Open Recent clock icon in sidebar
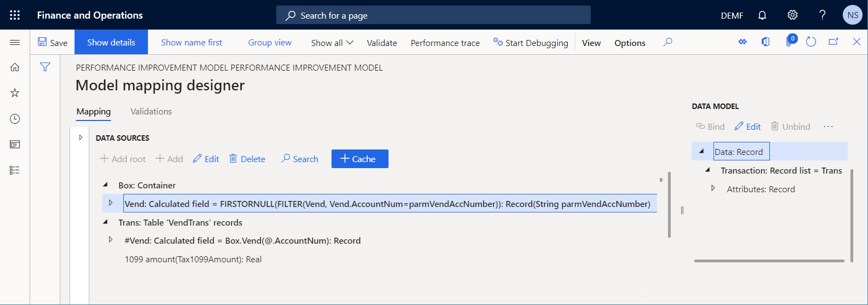Screen dimensions: 868x305 [x=15, y=119]
